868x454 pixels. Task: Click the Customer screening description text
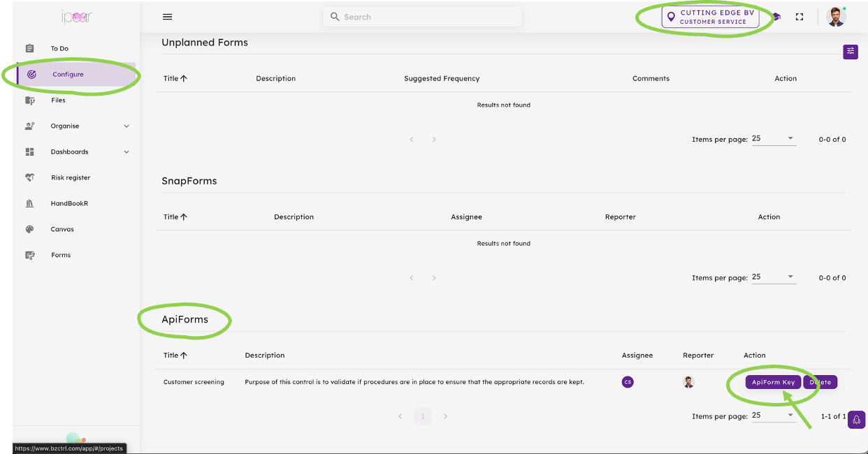pyautogui.click(x=414, y=382)
